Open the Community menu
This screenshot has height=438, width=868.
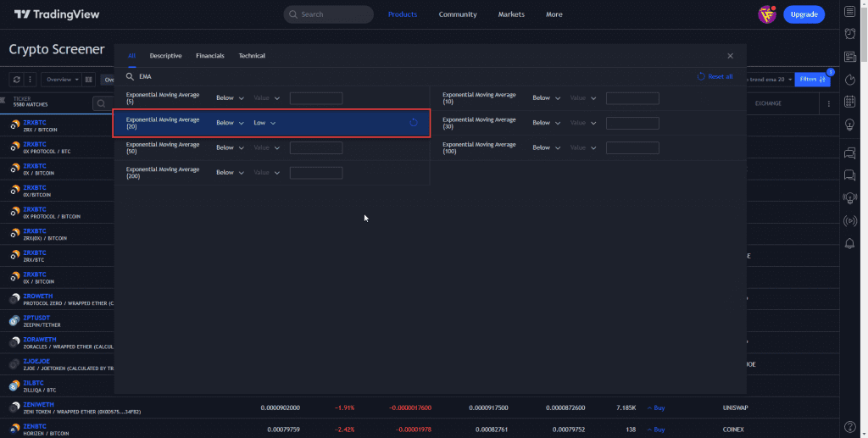tap(458, 14)
